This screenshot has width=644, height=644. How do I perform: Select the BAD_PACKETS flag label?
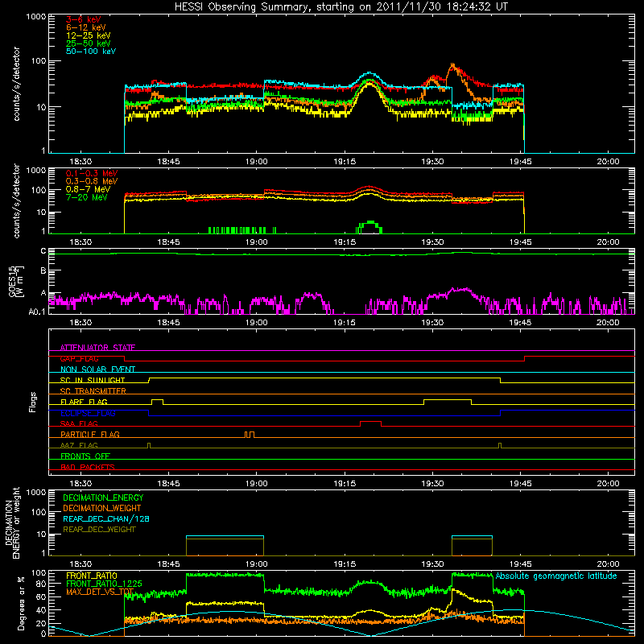[x=88, y=467]
